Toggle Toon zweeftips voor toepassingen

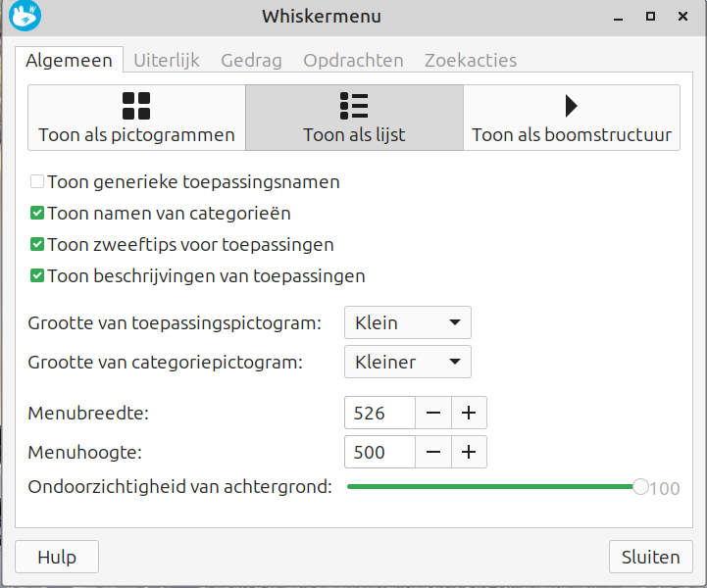click(x=37, y=244)
